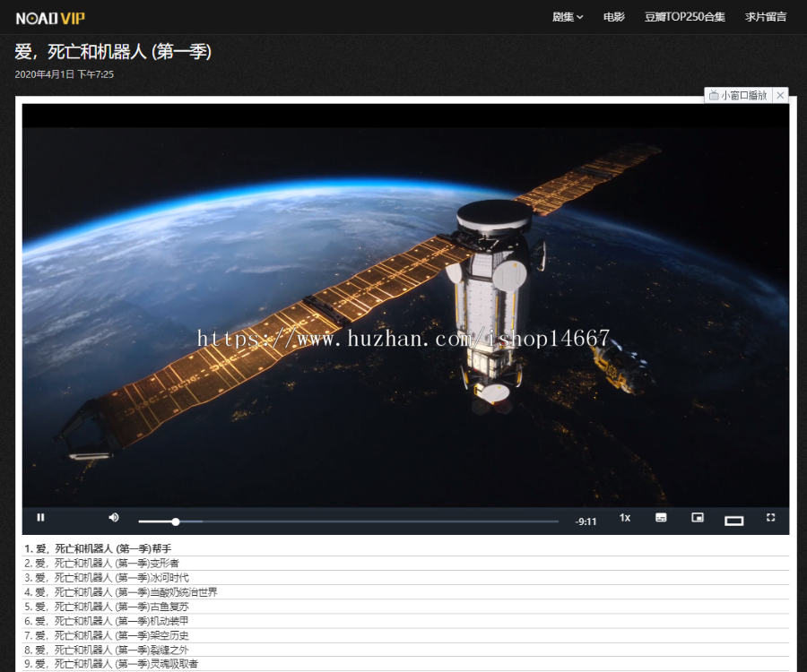Select episode 3 冰河时代
The height and width of the screenshot is (672, 807).
405,577
